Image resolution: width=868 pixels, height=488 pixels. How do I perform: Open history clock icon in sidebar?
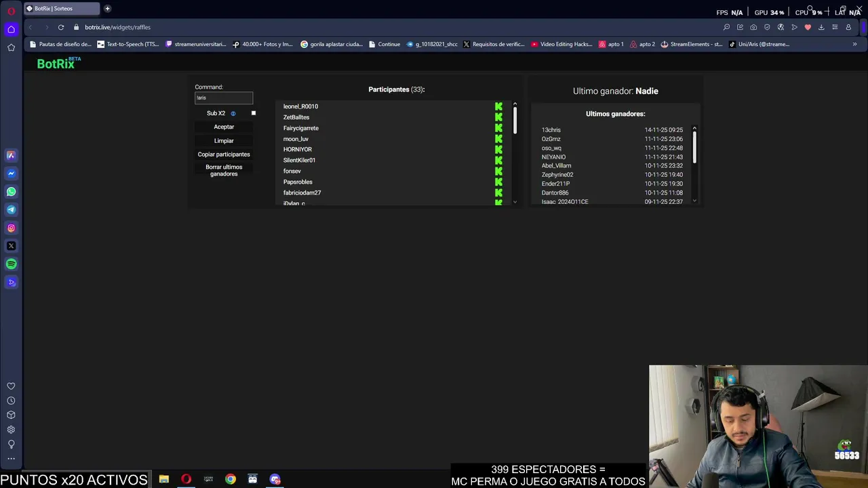point(11,401)
